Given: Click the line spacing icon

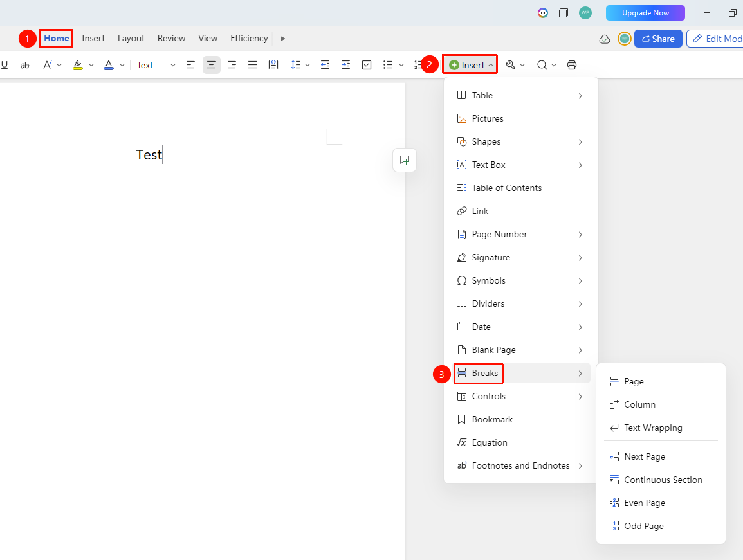Looking at the screenshot, I should [x=296, y=65].
